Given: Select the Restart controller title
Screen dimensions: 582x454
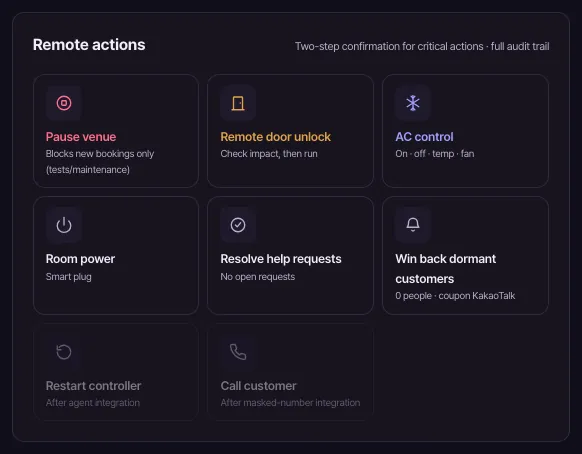Looking at the screenshot, I should [x=93, y=386].
